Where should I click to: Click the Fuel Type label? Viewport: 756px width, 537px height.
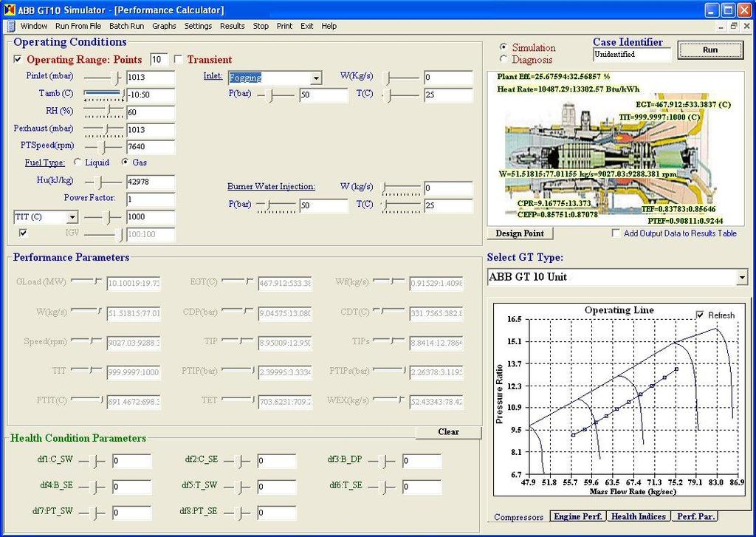click(x=45, y=163)
